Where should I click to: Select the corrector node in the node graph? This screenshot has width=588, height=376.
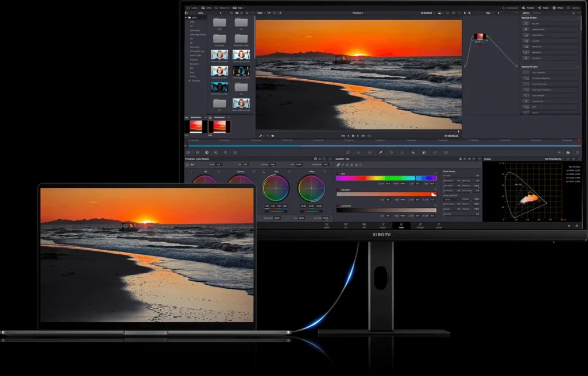(479, 37)
